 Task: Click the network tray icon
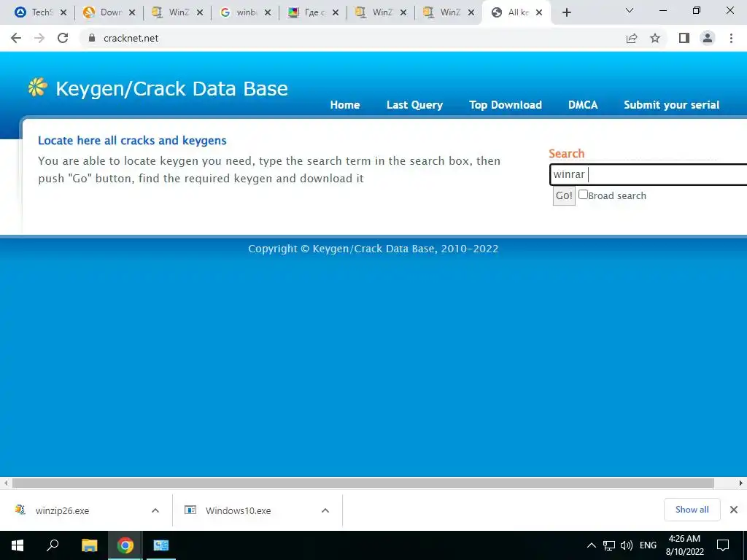tap(609, 545)
